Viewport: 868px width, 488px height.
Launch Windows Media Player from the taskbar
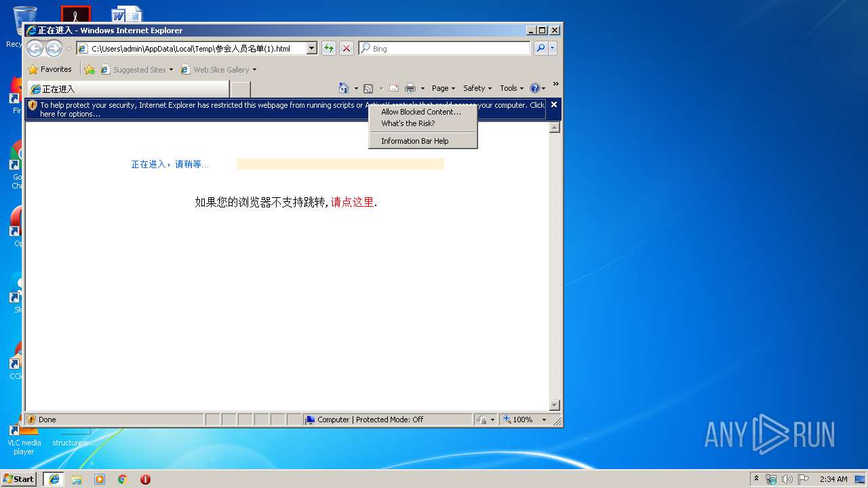tap(100, 479)
